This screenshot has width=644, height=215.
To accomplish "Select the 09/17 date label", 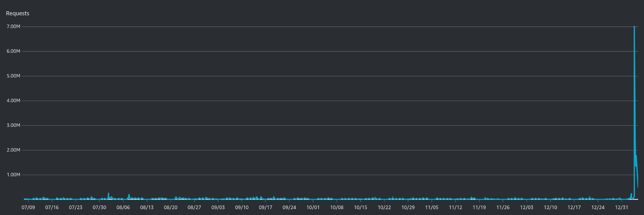I will [x=266, y=207].
